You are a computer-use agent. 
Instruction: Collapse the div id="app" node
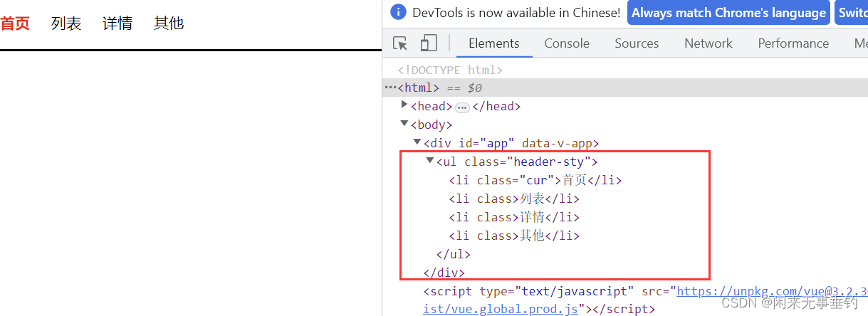(x=417, y=142)
